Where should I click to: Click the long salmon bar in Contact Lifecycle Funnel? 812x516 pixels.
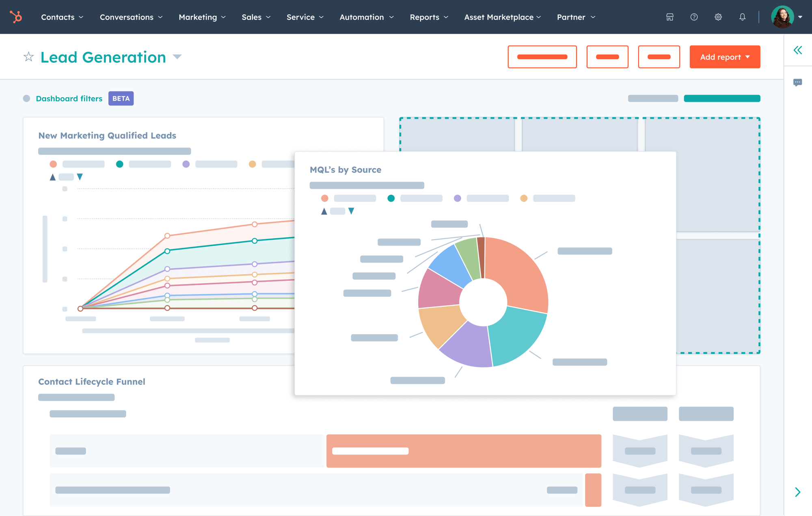[x=464, y=451]
